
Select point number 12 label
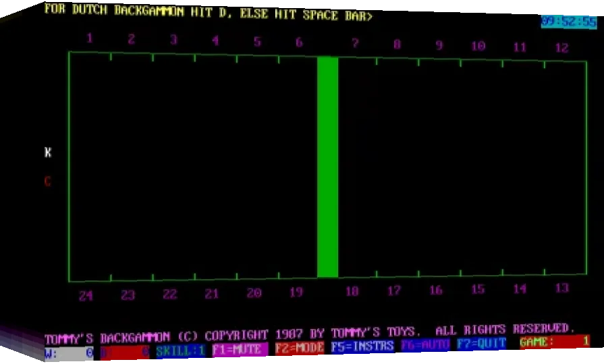(x=561, y=48)
